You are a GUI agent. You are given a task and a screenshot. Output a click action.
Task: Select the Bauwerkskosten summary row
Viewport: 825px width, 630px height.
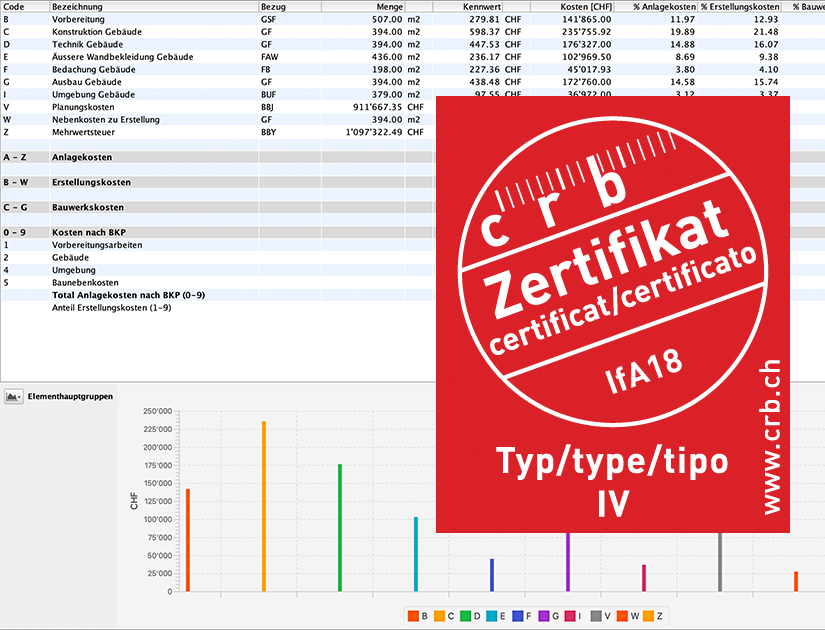click(218, 207)
